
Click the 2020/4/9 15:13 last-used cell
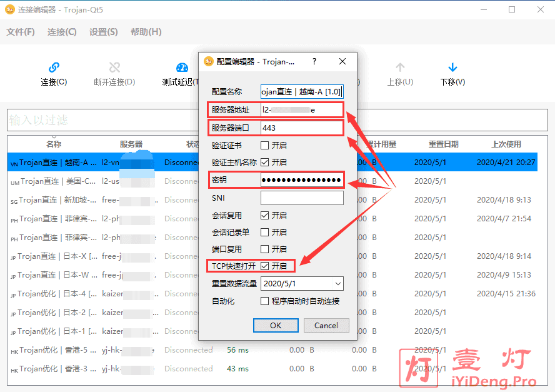504,275
